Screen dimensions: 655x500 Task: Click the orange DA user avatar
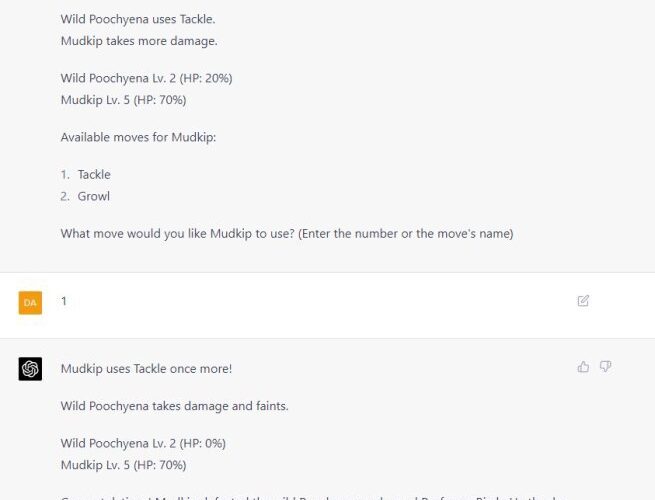(30, 302)
